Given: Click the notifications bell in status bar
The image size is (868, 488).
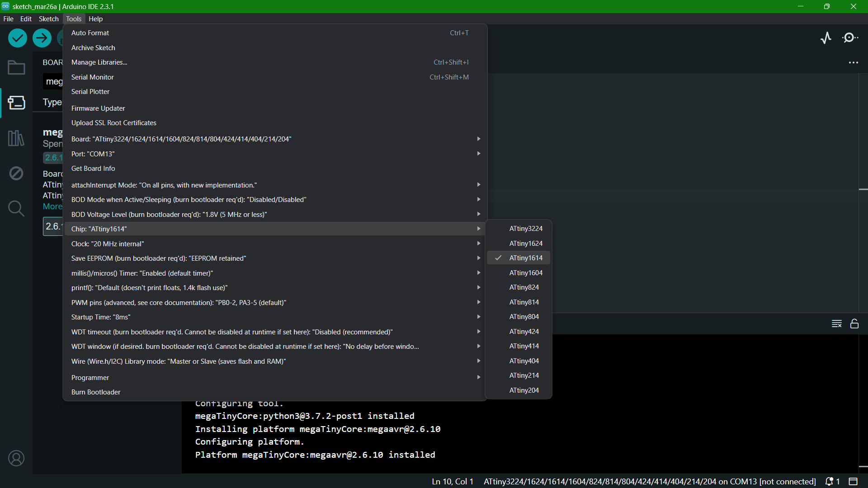Looking at the screenshot, I should pyautogui.click(x=832, y=482).
